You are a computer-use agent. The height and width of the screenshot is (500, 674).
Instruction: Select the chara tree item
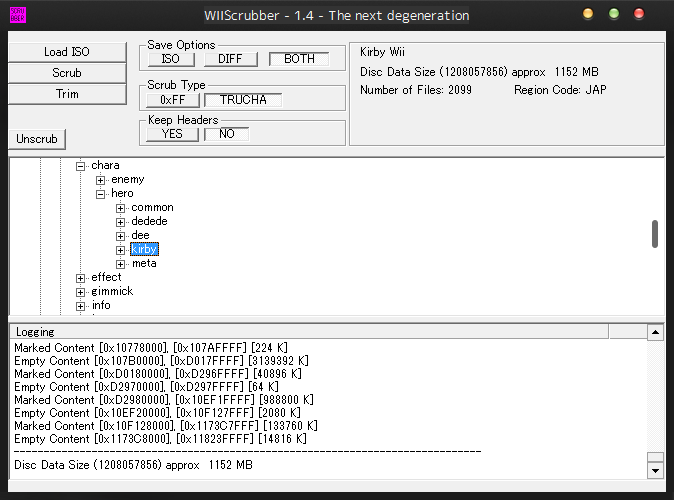[x=105, y=165]
